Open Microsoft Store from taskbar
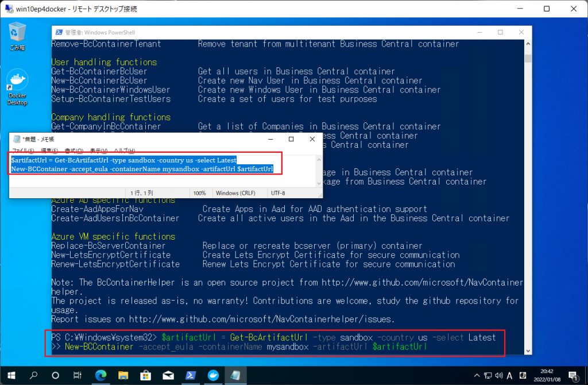This screenshot has height=385, width=588. coord(145,375)
